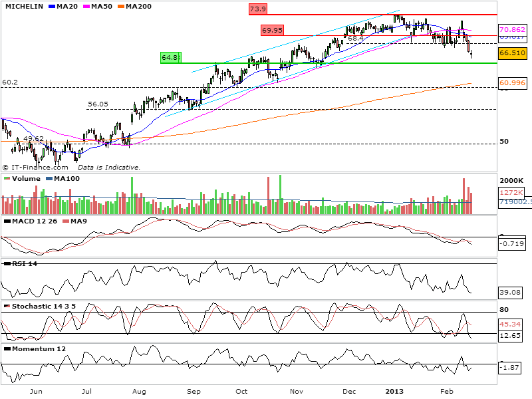Click the 2000K volume axis label
This screenshot has height=399, width=532.
pos(511,180)
